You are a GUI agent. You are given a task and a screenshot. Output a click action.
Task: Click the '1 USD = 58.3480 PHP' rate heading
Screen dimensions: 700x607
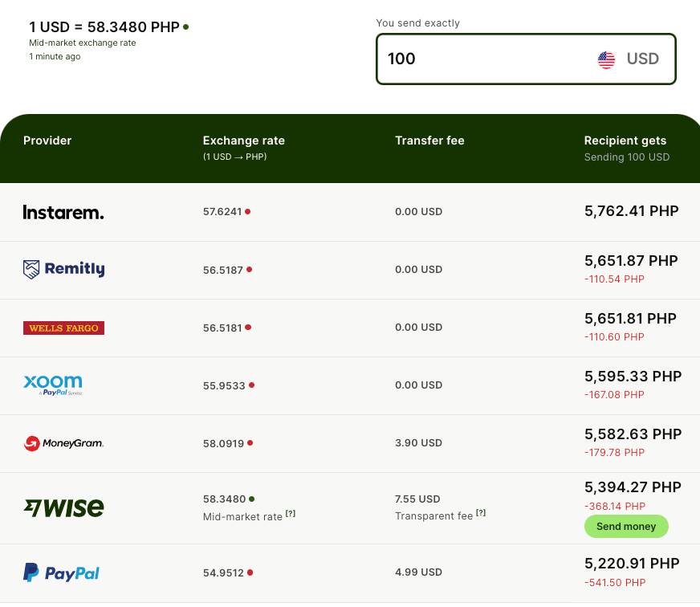[x=104, y=26]
